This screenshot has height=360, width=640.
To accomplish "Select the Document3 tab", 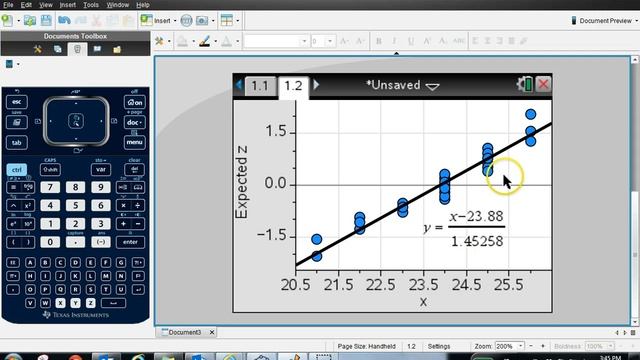I will pos(184,332).
